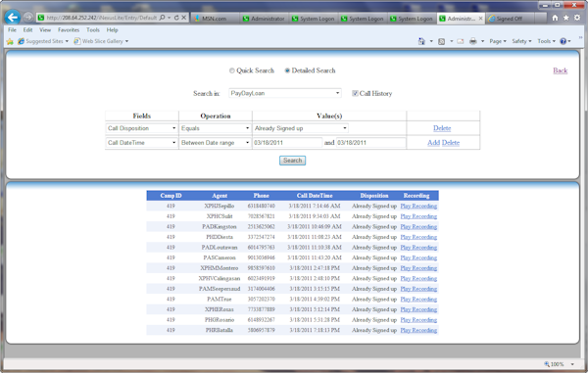Click agent name XPHERoxas
The width and height of the screenshot is (588, 373).
coord(220,309)
